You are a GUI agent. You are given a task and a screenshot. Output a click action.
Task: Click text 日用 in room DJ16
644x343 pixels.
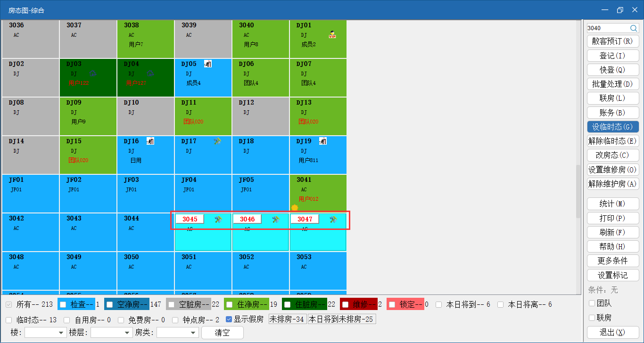click(136, 160)
